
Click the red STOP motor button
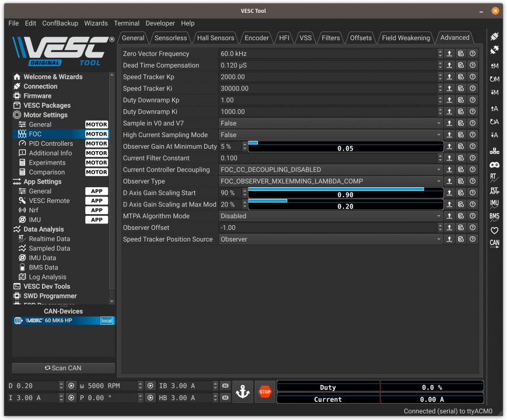point(265,392)
